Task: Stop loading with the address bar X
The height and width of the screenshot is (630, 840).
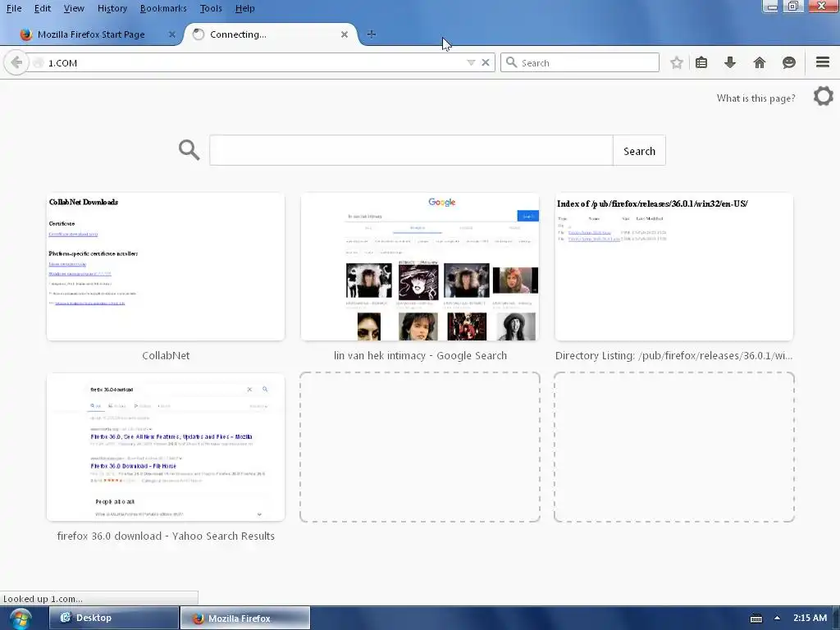Action: pos(486,62)
